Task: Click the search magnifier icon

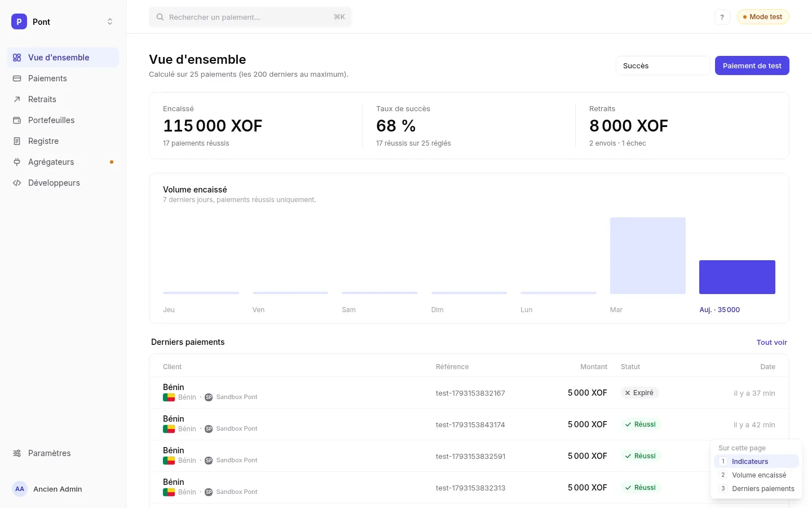Action: [x=160, y=17]
